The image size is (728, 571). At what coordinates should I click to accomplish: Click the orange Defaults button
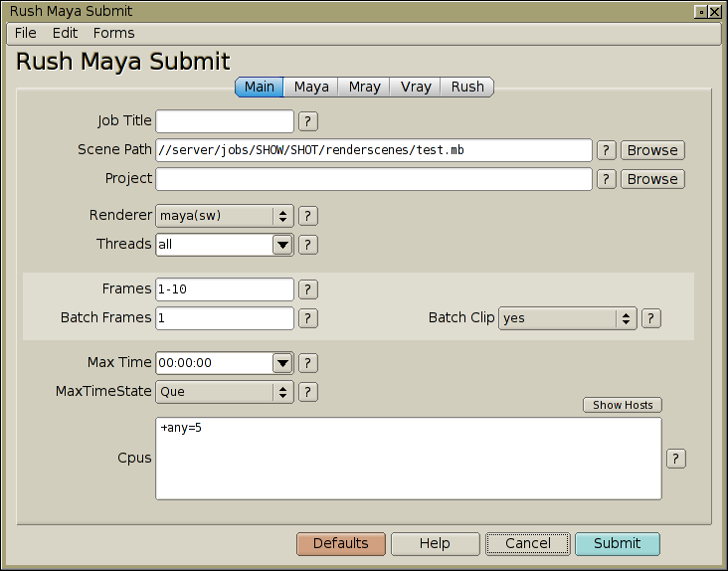(x=341, y=543)
